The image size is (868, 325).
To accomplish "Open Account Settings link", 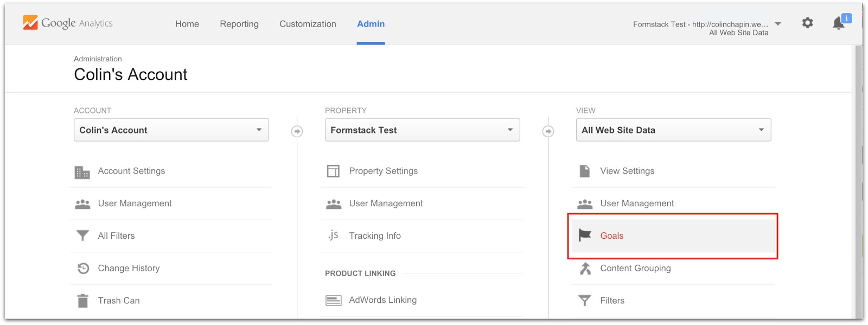I will point(131,171).
